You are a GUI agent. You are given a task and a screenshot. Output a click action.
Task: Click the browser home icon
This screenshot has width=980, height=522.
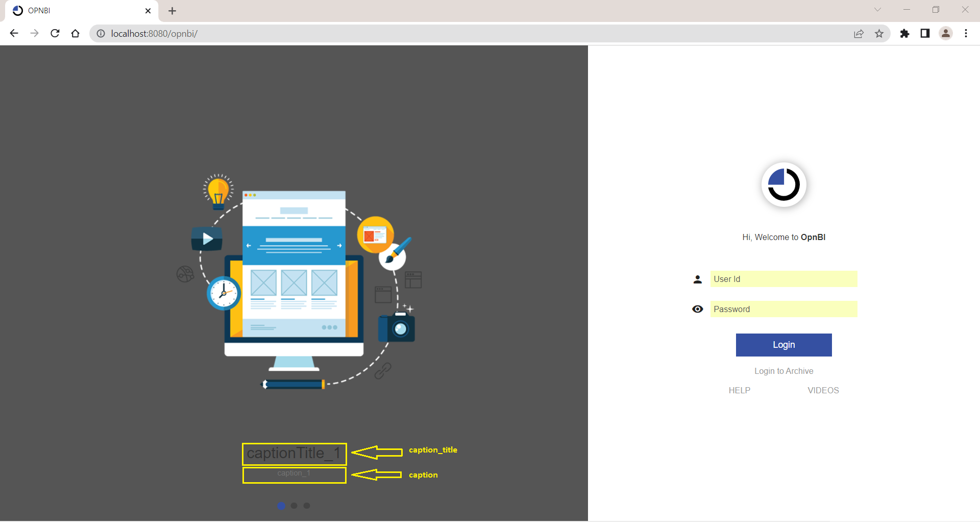76,33
